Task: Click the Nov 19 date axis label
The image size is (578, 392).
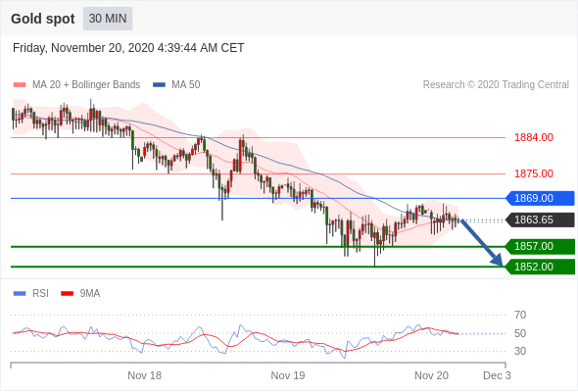Action: point(288,375)
